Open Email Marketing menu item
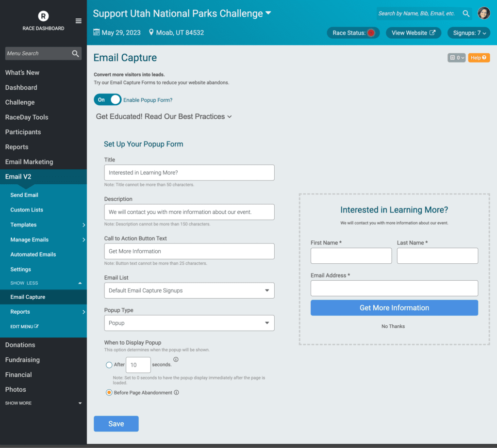Image resolution: width=497 pixels, height=448 pixels. pos(29,162)
